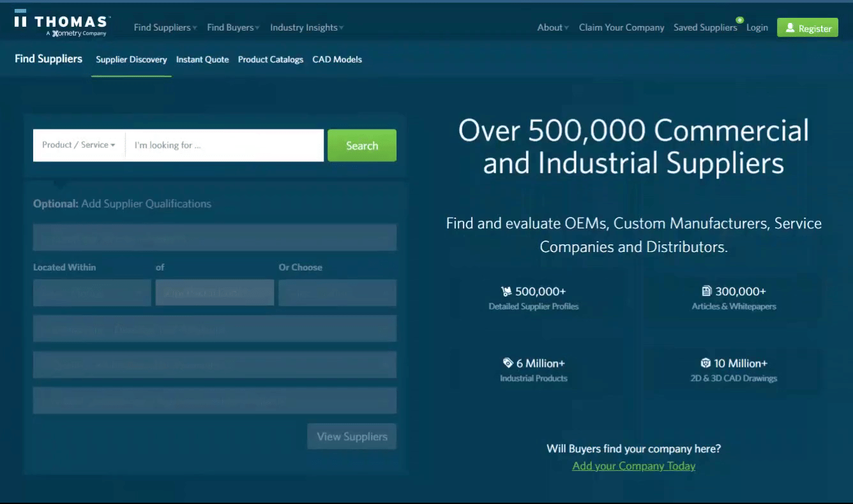Click the Find Suppliers section heading
The height and width of the screenshot is (504, 853).
coord(49,59)
